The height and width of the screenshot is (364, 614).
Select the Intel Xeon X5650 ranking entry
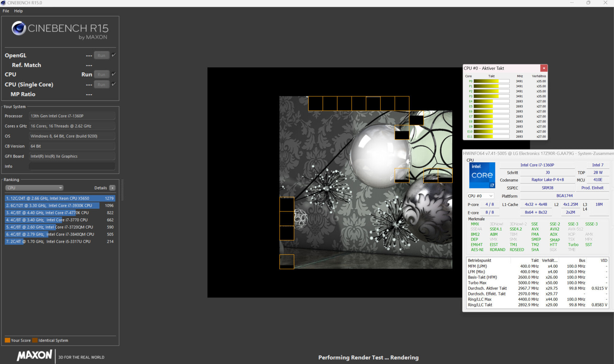[59, 198]
